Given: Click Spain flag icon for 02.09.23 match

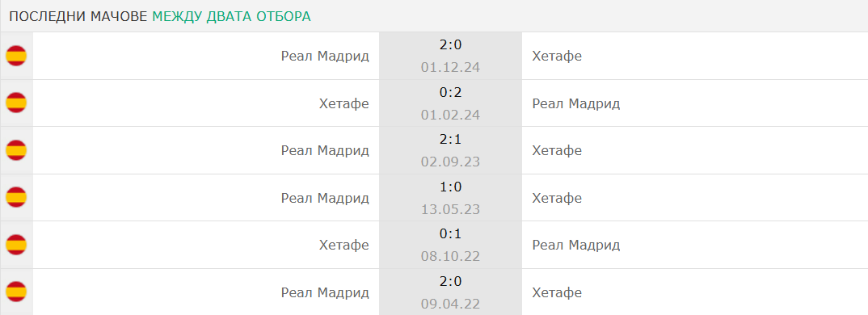Looking at the screenshot, I should tap(16, 150).
